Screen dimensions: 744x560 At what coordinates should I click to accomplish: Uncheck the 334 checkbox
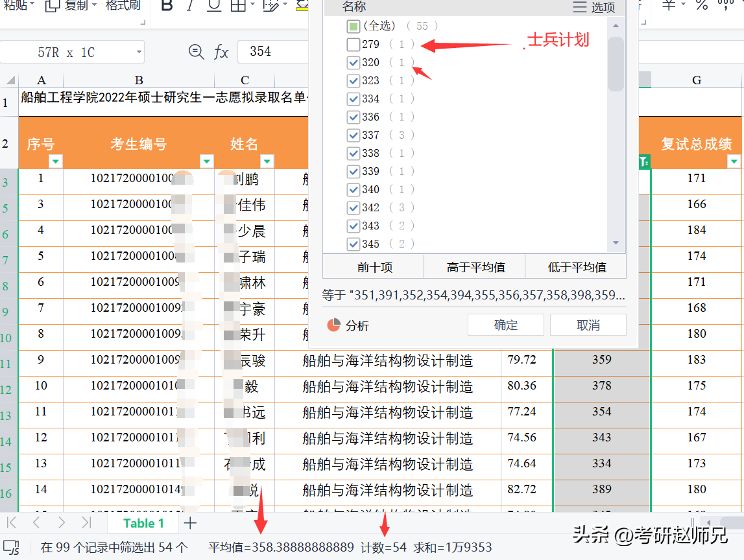pyautogui.click(x=353, y=99)
